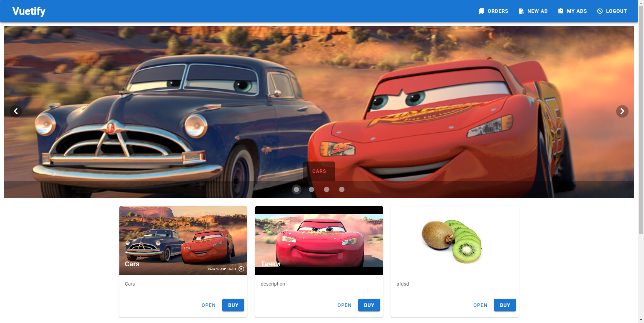Viewport: 644px width, 323px height.
Task: Click the 'Cars' title overlay on first card
Action: [132, 264]
